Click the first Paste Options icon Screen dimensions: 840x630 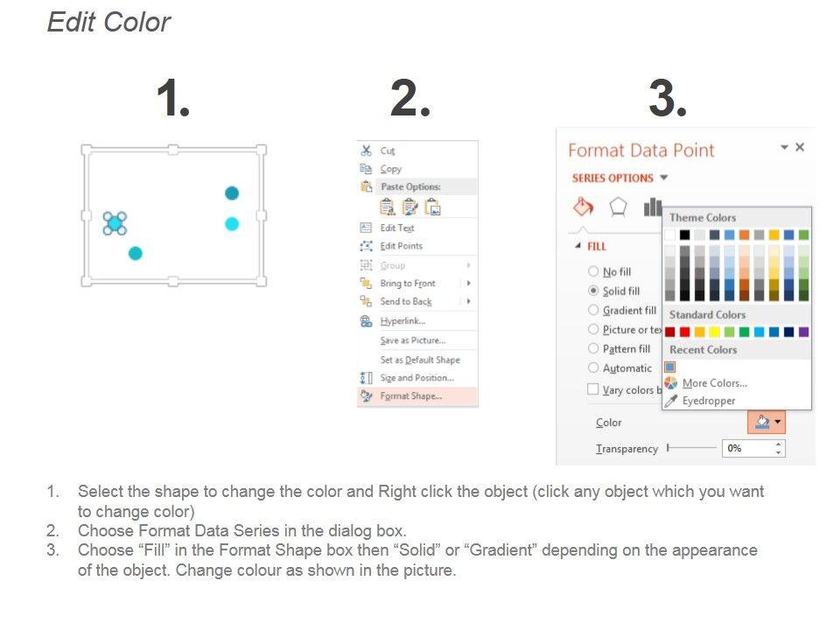coord(388,206)
